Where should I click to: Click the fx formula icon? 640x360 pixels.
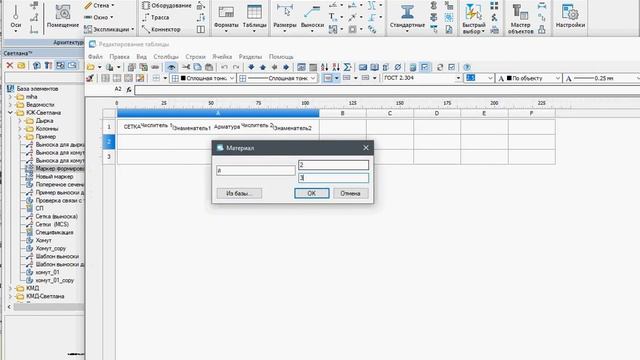pyautogui.click(x=129, y=89)
